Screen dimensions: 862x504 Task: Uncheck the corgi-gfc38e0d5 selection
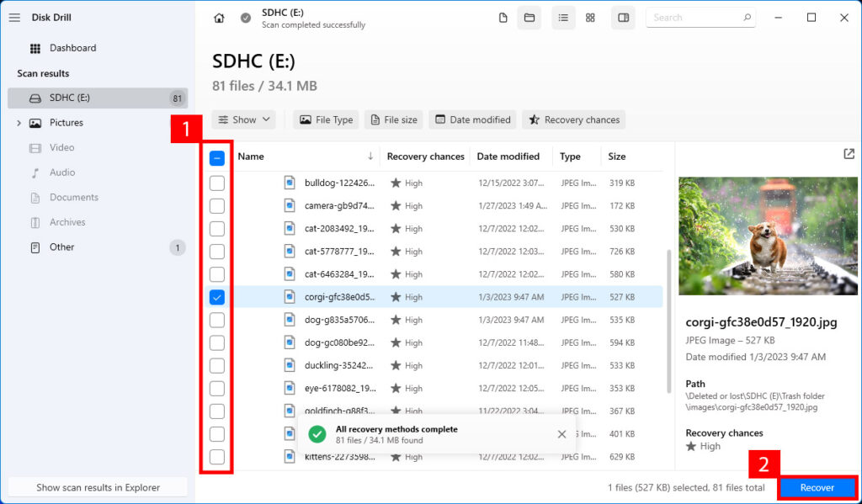(216, 297)
